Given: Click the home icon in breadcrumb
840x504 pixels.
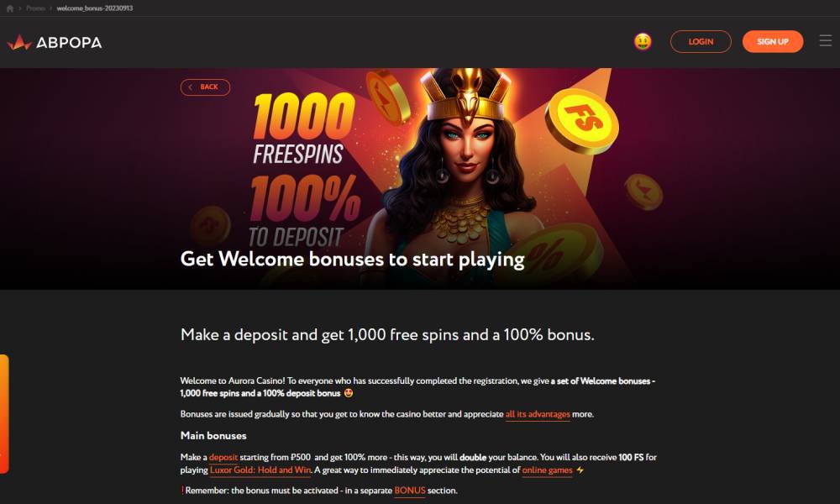Looking at the screenshot, I should tap(9, 8).
